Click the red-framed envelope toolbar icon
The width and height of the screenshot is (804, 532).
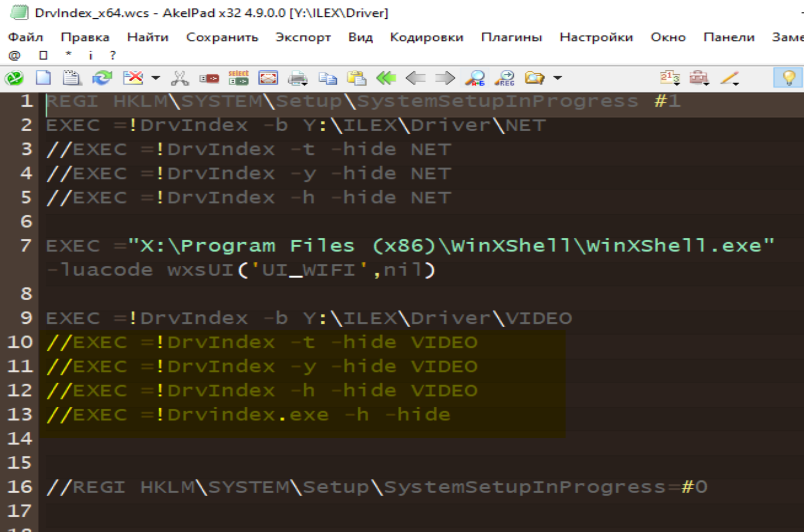(x=268, y=78)
